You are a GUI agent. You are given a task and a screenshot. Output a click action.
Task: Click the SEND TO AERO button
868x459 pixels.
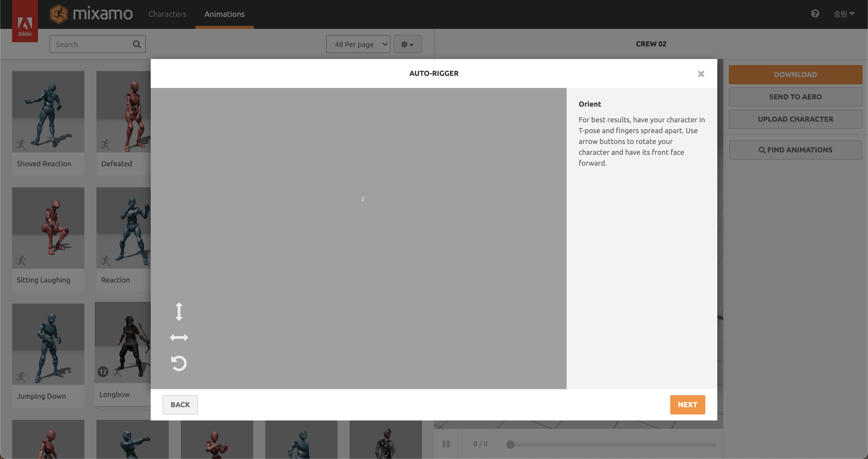click(795, 97)
